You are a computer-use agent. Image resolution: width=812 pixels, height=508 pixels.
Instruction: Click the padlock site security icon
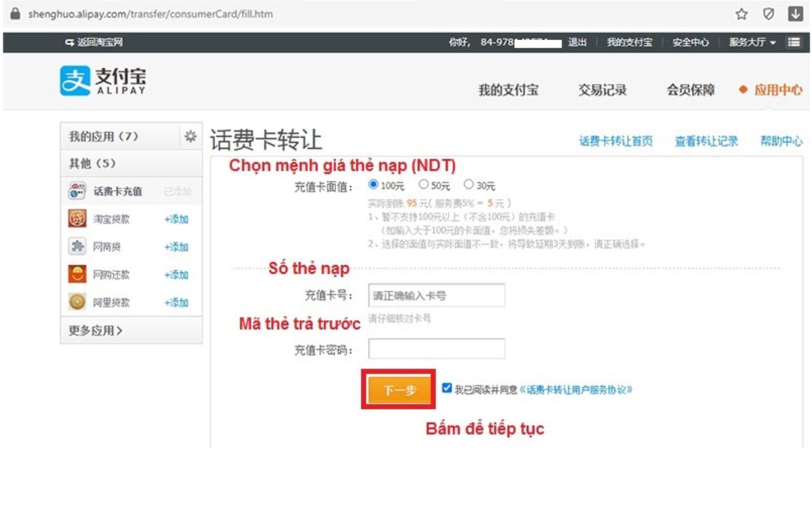15,14
